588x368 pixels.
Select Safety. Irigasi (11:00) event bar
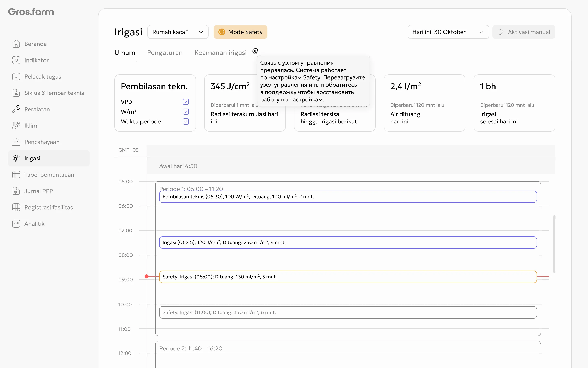(348, 312)
